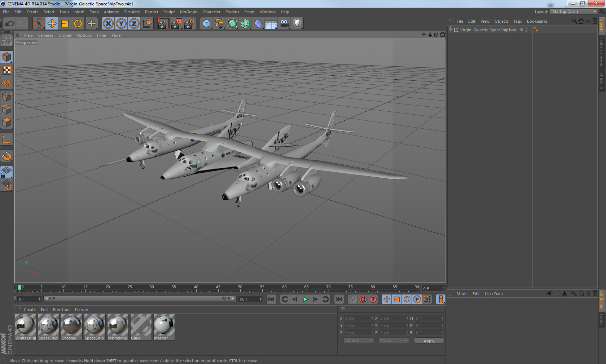Viewport: 606px width, 364px height.
Task: Open the World coordinate dropdown
Action: 358,341
